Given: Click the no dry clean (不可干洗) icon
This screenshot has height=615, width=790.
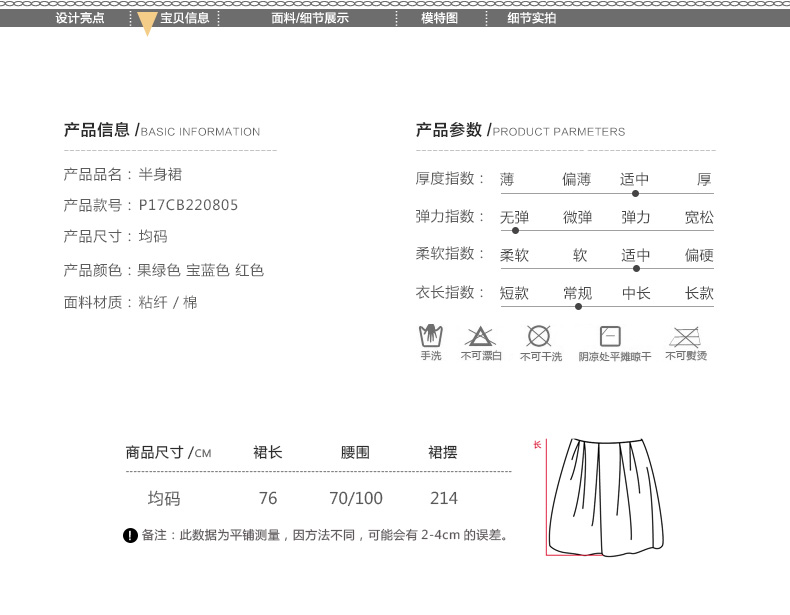Looking at the screenshot, I should [x=539, y=336].
